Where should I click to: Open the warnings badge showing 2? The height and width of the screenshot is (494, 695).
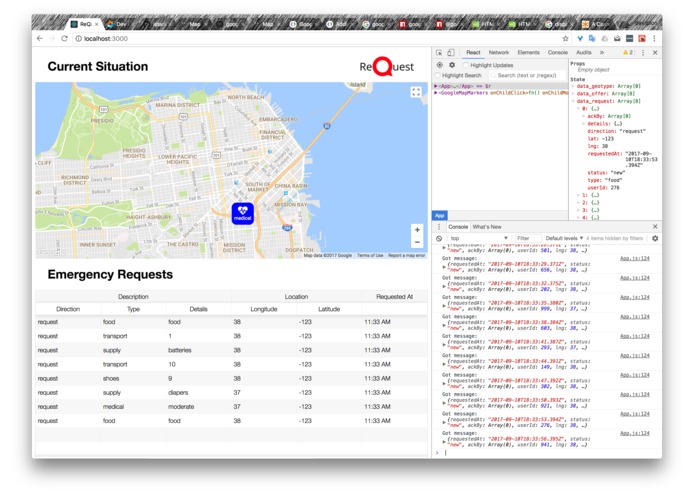pyautogui.click(x=628, y=52)
